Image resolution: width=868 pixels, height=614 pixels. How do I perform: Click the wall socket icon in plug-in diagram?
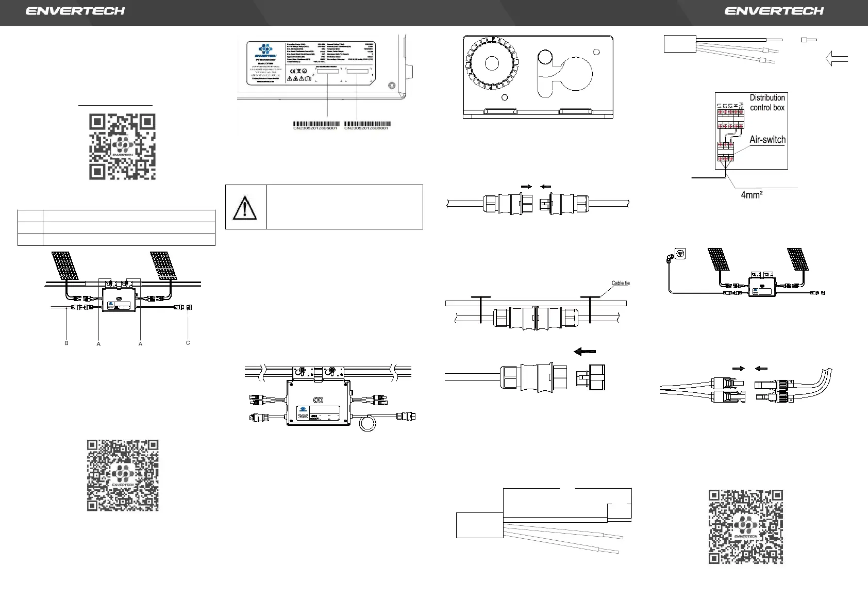pyautogui.click(x=679, y=253)
